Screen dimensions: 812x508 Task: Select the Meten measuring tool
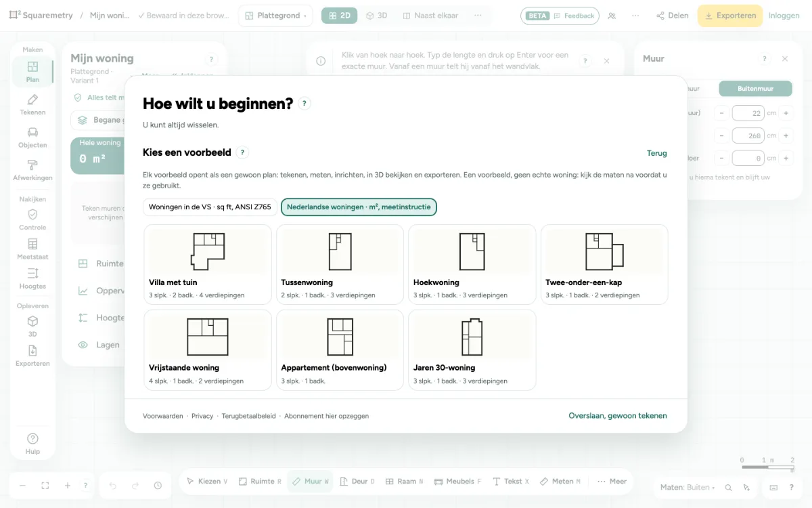(561, 482)
